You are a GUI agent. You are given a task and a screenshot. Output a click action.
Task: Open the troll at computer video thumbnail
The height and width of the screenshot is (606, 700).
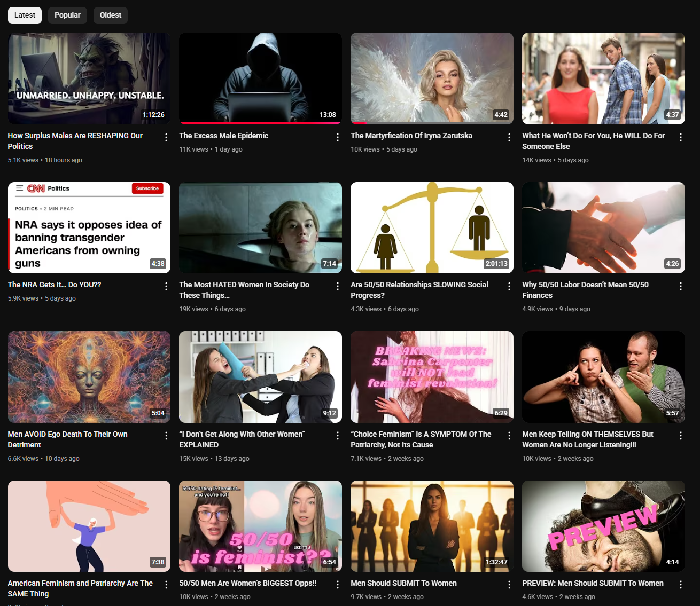[89, 78]
